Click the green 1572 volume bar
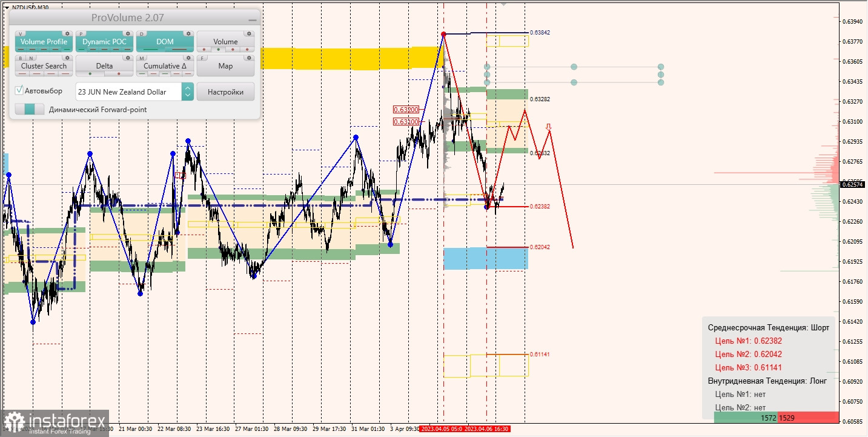868x437 pixels. (745, 418)
